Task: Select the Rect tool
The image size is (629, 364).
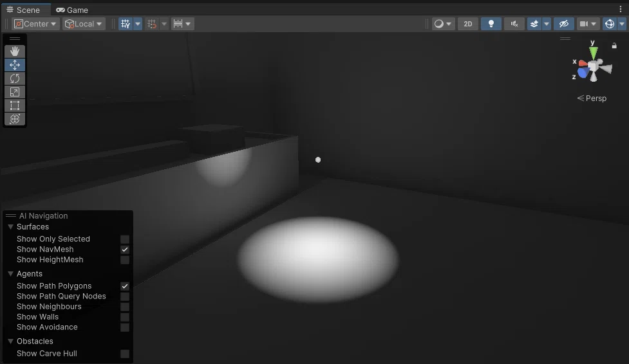Action: coord(15,105)
